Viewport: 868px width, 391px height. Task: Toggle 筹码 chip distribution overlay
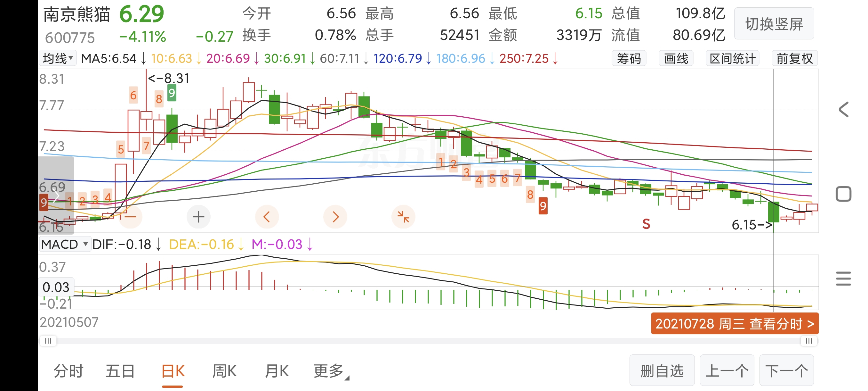click(629, 59)
